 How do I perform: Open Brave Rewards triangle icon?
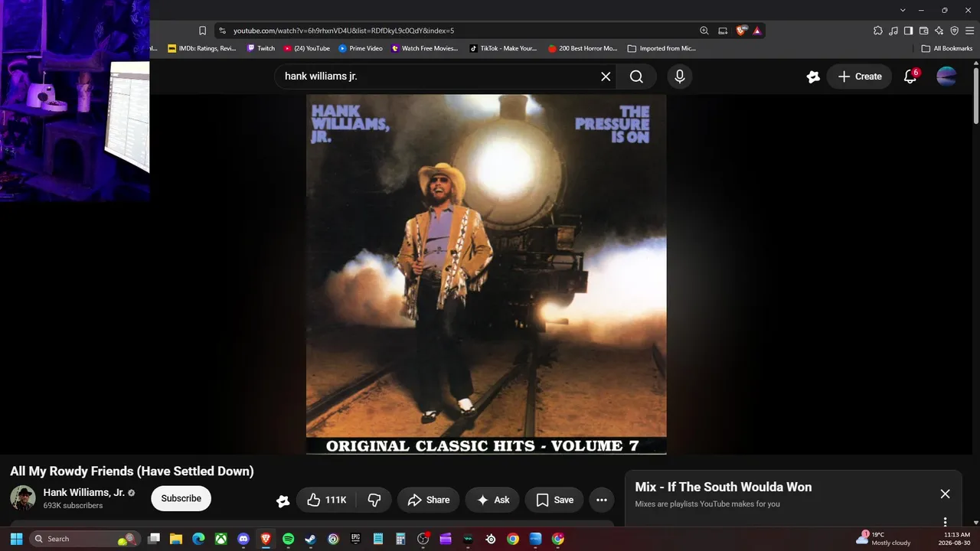point(757,31)
